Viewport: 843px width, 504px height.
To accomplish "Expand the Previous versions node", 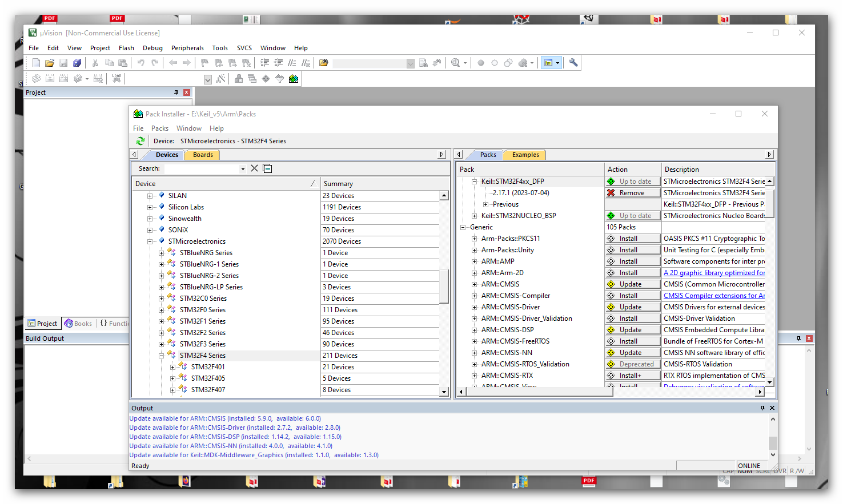I will (x=486, y=204).
